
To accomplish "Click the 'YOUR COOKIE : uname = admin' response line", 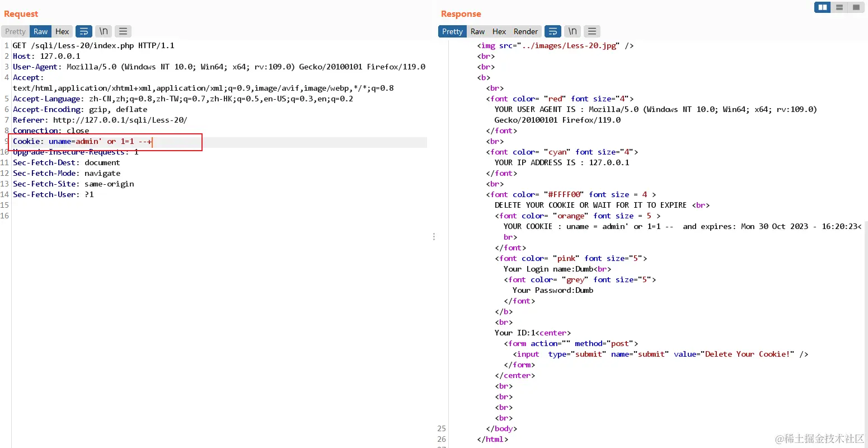I will click(682, 226).
